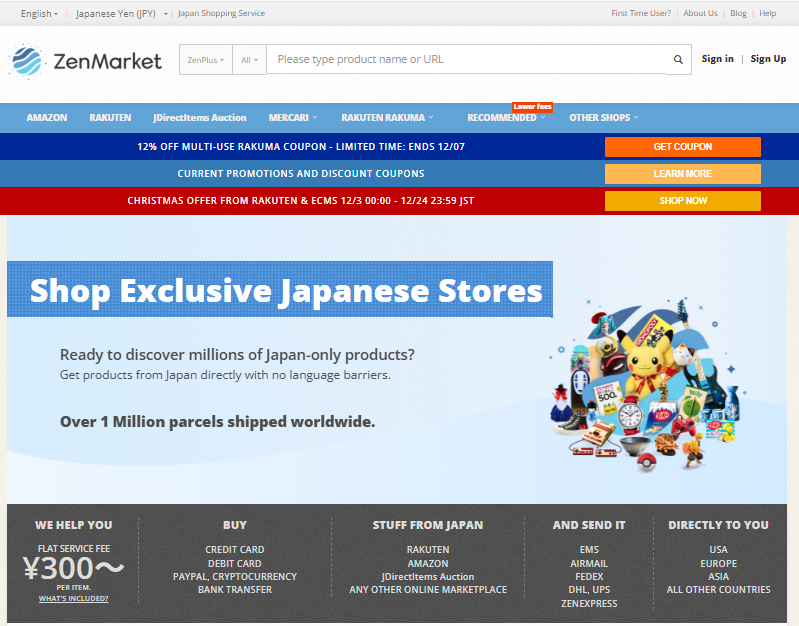This screenshot has height=626, width=799.
Task: Open the English language dropdown
Action: pyautogui.click(x=39, y=13)
